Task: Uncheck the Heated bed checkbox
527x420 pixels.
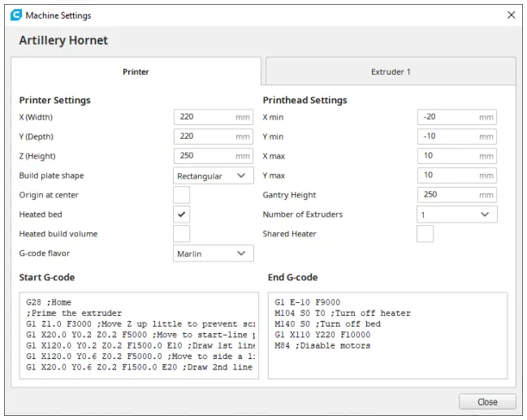Action: (x=182, y=214)
